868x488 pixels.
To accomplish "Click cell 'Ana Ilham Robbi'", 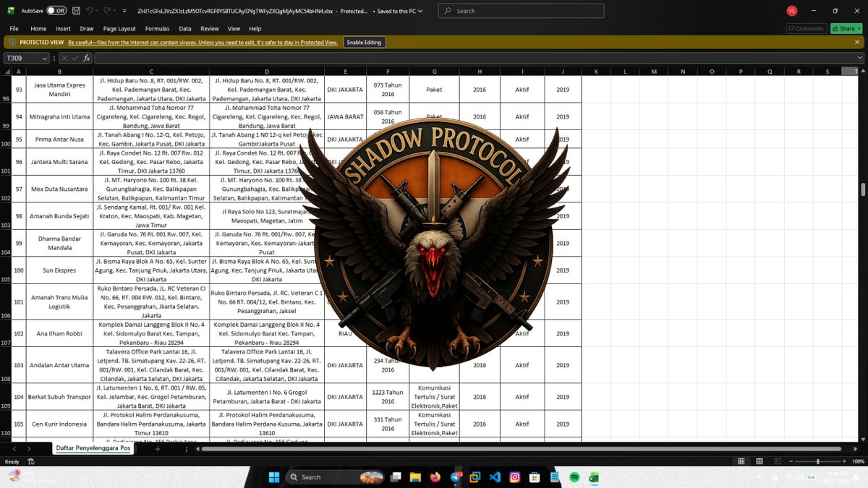I will pos(60,333).
